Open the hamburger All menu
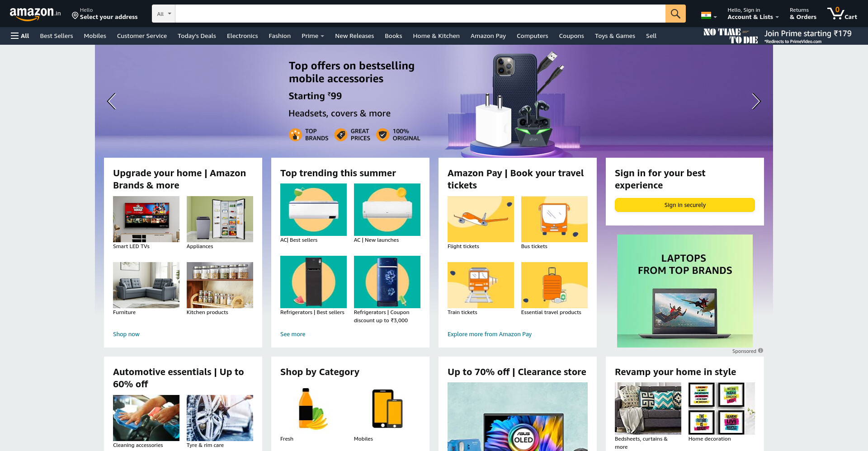 coord(20,36)
